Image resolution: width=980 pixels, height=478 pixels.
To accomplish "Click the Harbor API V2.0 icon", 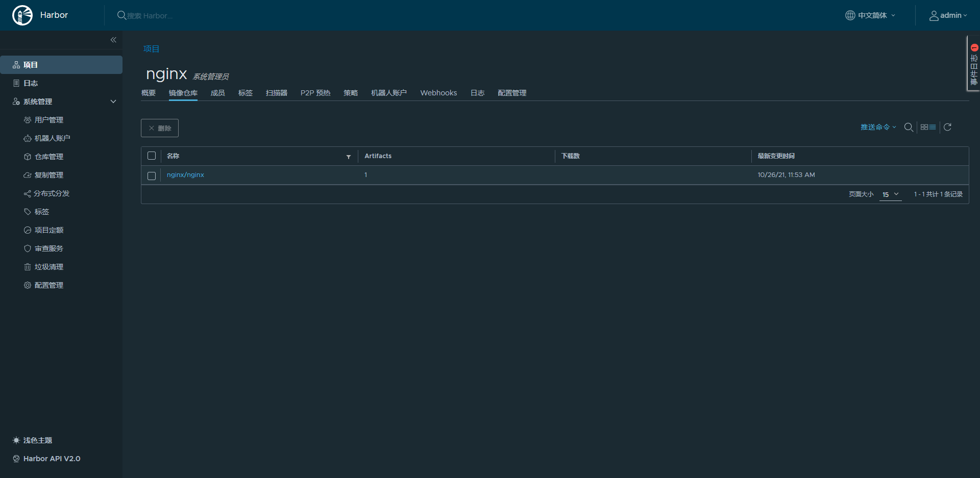I will click(16, 459).
